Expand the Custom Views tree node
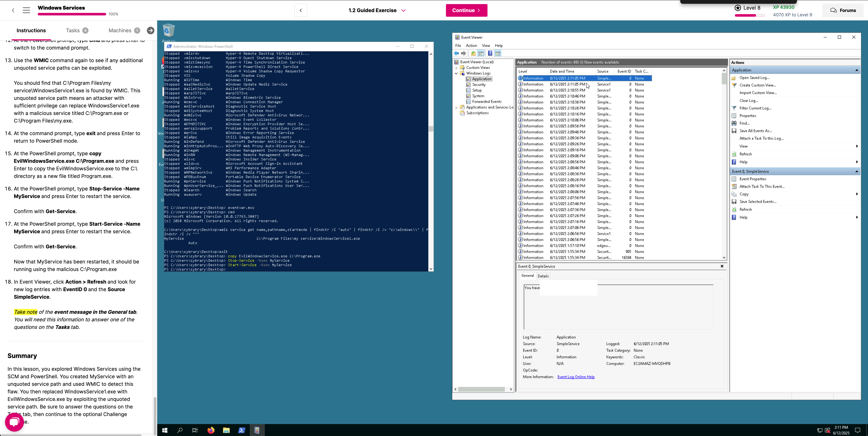868x436 pixels. (x=456, y=68)
